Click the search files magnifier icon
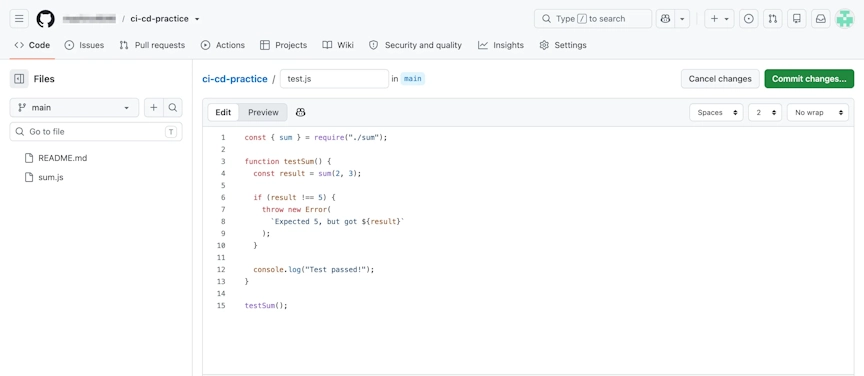 172,108
